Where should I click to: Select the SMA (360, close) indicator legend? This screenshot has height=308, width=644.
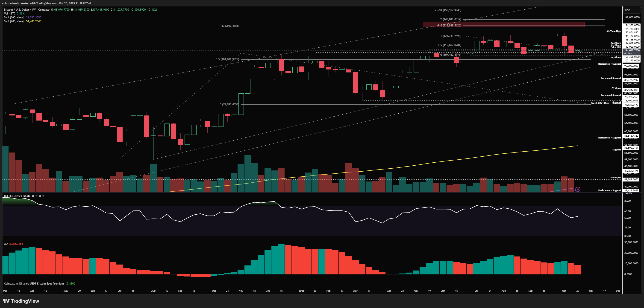tap(14, 17)
